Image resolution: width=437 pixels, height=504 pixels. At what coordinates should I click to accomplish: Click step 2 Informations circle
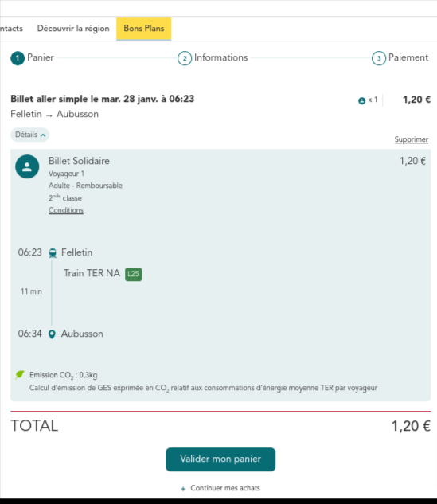pyautogui.click(x=185, y=58)
